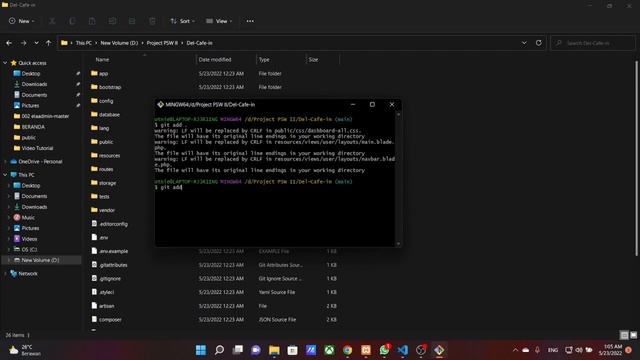Open Google Chrome from taskbar
The height and width of the screenshot is (360, 640).
click(347, 350)
